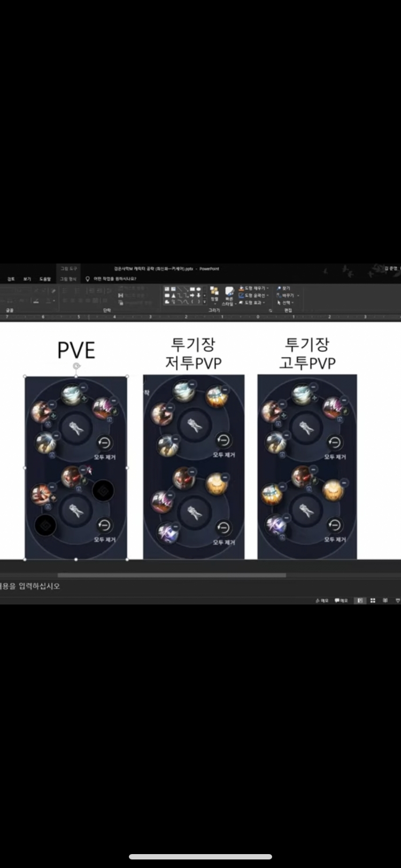Select the right arrow shape in gallery
This screenshot has height=868, width=401.
click(192, 295)
